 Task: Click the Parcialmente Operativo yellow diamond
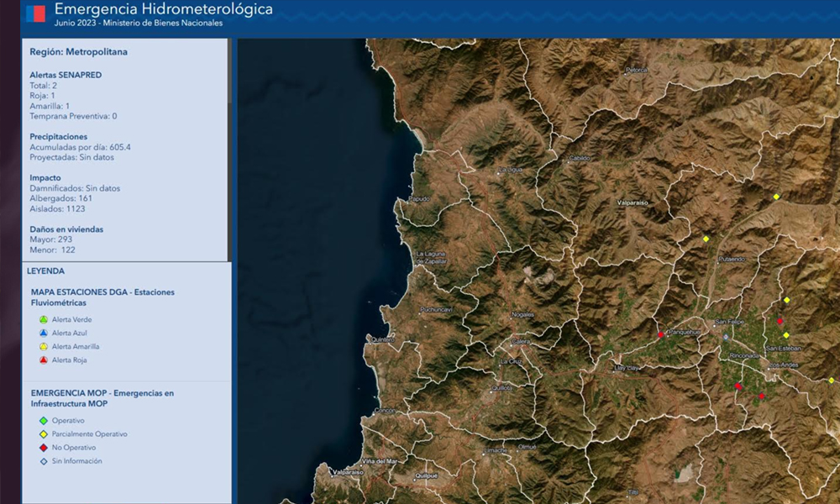[43, 434]
